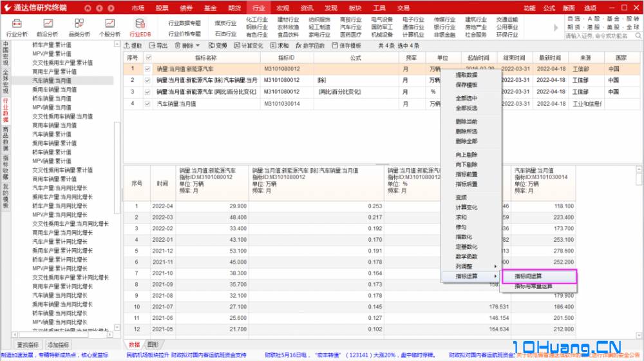
Task: Click the 行业数据 vertical sidebar tab
Action: tap(6, 110)
